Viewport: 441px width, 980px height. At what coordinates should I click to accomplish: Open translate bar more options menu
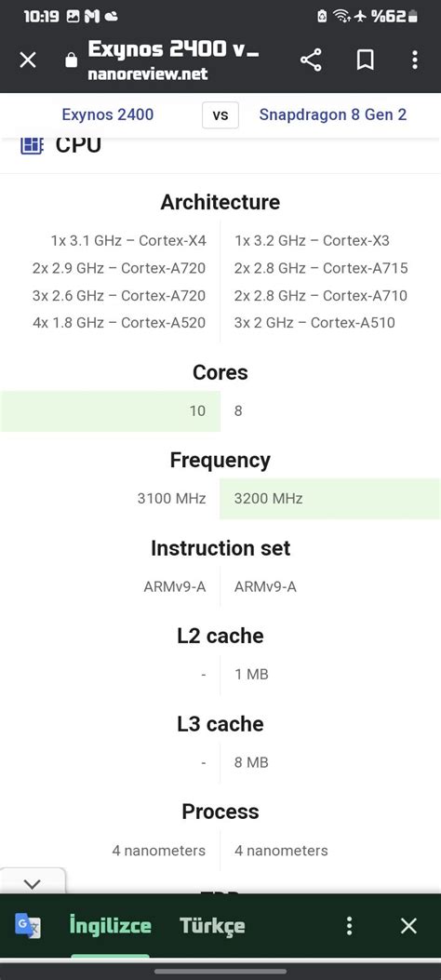(x=350, y=926)
